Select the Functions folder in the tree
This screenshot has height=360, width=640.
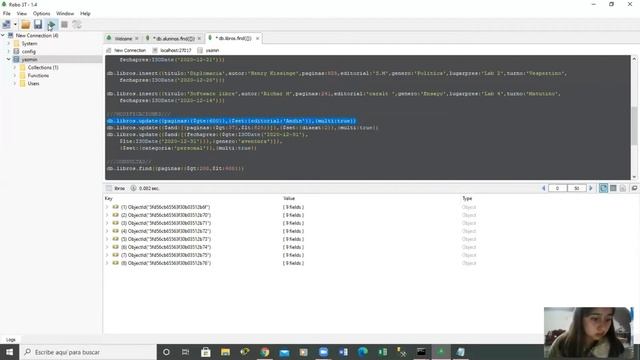point(38,76)
